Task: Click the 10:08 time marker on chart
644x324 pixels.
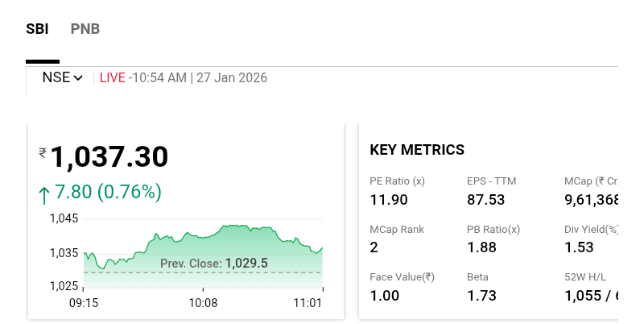Action: point(203,303)
